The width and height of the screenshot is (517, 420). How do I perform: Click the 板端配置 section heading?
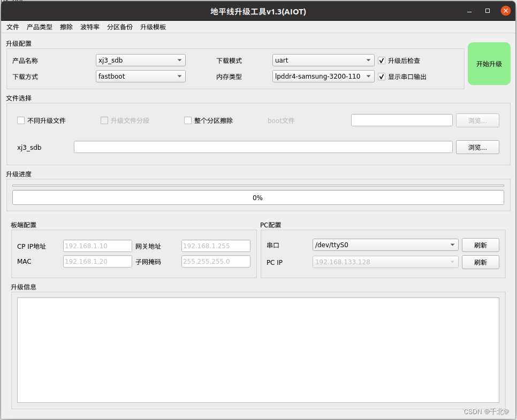[x=24, y=225]
